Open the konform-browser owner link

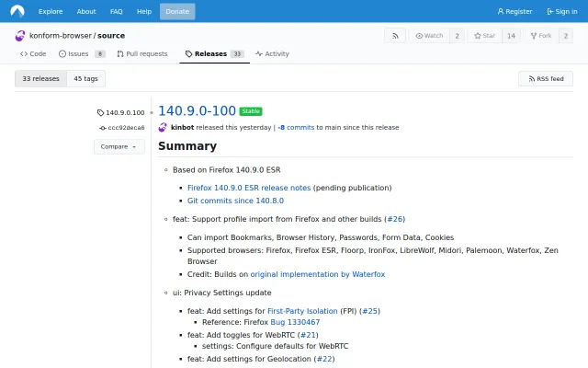point(61,36)
